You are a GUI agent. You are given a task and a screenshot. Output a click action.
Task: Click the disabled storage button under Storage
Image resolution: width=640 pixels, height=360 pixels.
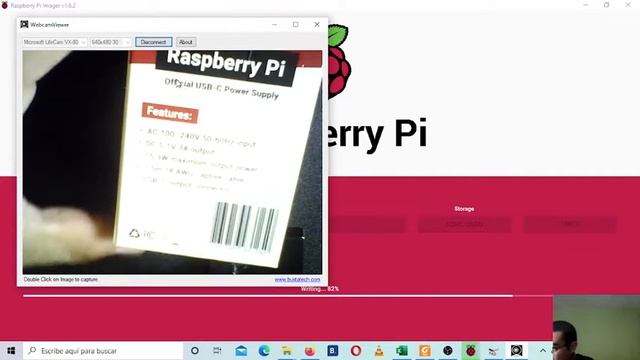point(464,224)
